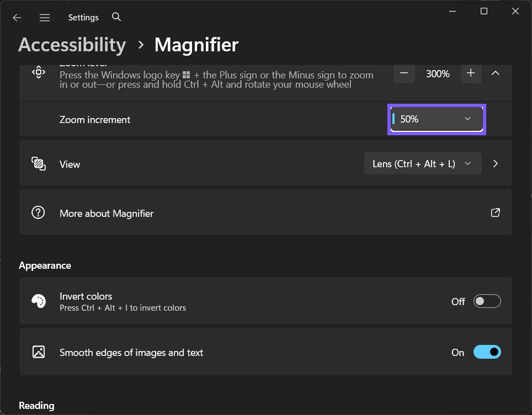The width and height of the screenshot is (532, 415).
Task: Increase zoom level with plus button
Action: coord(471,73)
